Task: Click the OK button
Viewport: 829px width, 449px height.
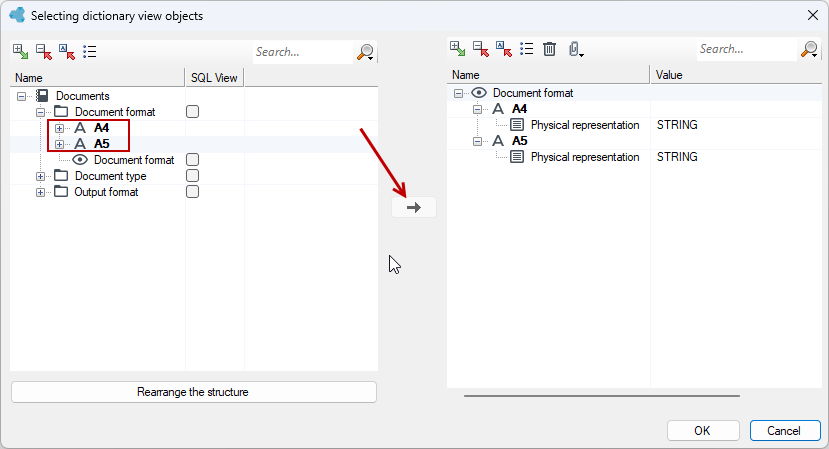Action: coord(703,430)
